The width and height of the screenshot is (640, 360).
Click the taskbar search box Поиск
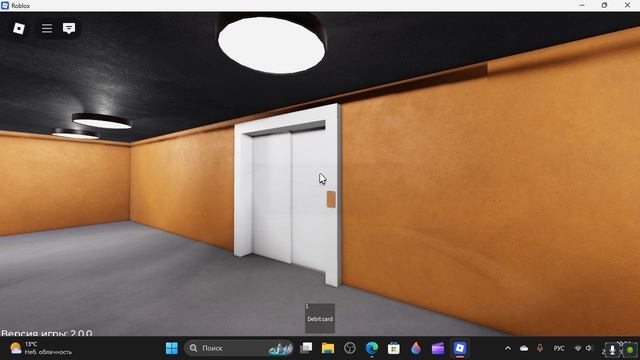coord(238,348)
